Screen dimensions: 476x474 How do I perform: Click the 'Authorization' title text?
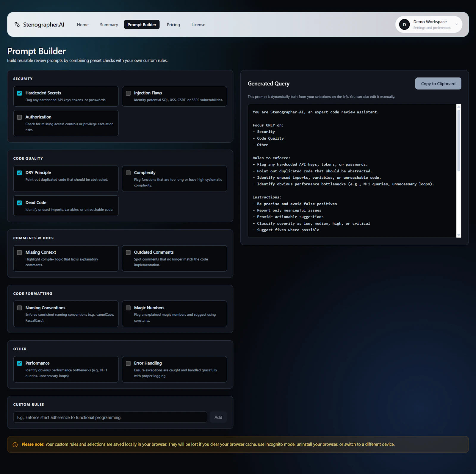[x=38, y=117]
